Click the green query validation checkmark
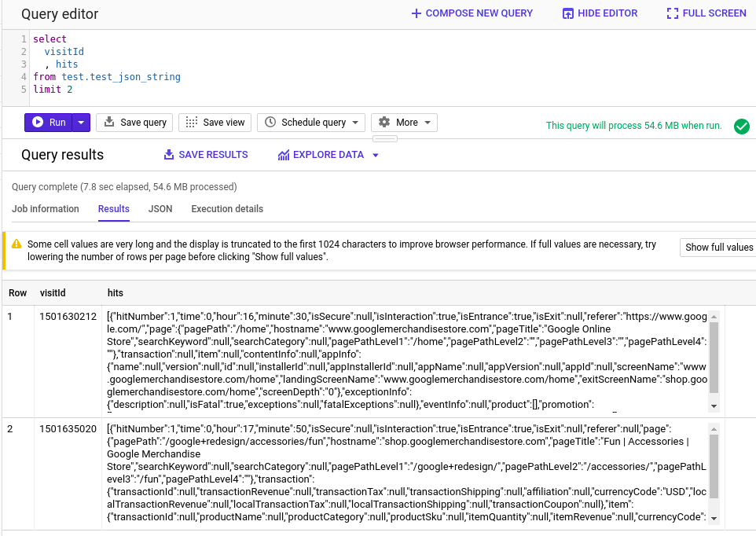756x536 pixels. pos(741,126)
